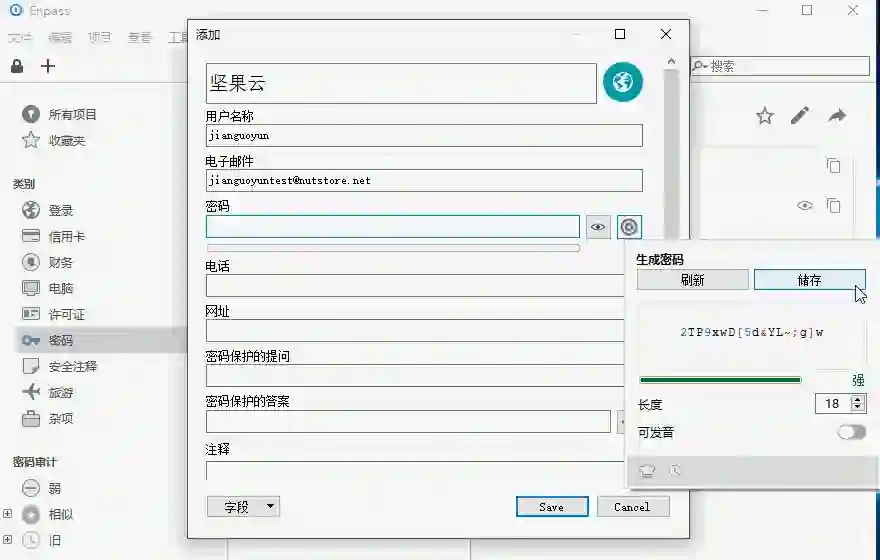
Task: Click the 用户名称 field with jianguoyun
Action: [x=424, y=135]
